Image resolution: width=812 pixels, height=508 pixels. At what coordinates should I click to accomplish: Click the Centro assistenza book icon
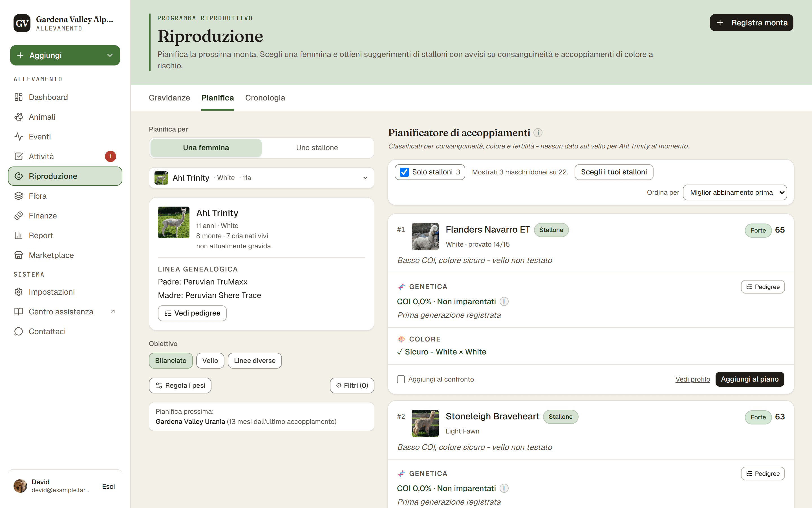[x=18, y=312]
